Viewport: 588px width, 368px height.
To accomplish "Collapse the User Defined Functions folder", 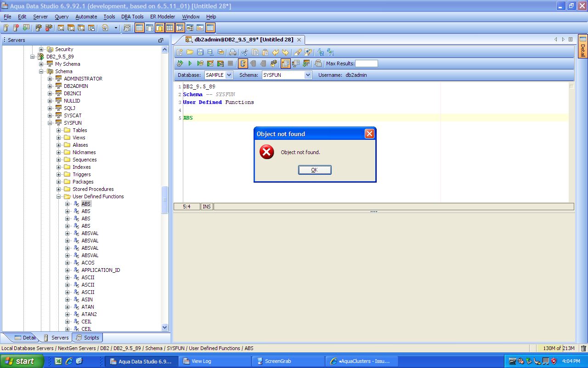I will point(58,196).
